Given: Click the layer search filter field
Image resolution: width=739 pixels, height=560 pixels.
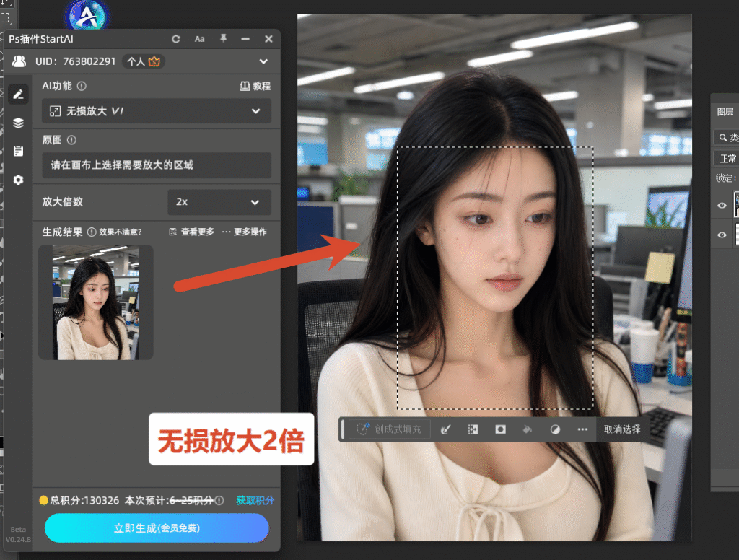Looking at the screenshot, I should (x=726, y=138).
